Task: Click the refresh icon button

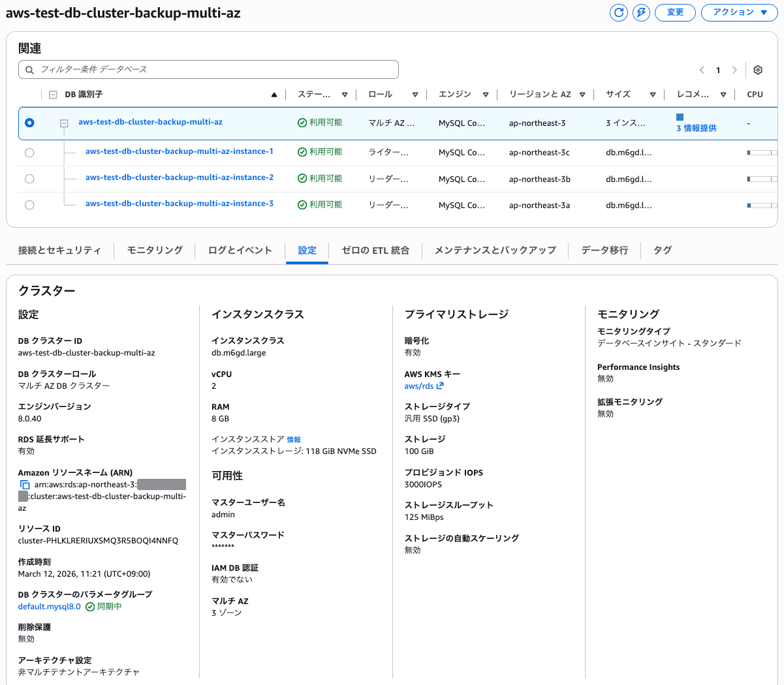Action: 619,12
